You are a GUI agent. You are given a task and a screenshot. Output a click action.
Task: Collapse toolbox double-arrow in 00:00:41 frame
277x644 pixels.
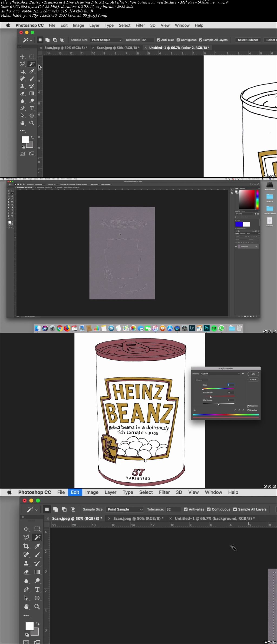coord(19,47)
